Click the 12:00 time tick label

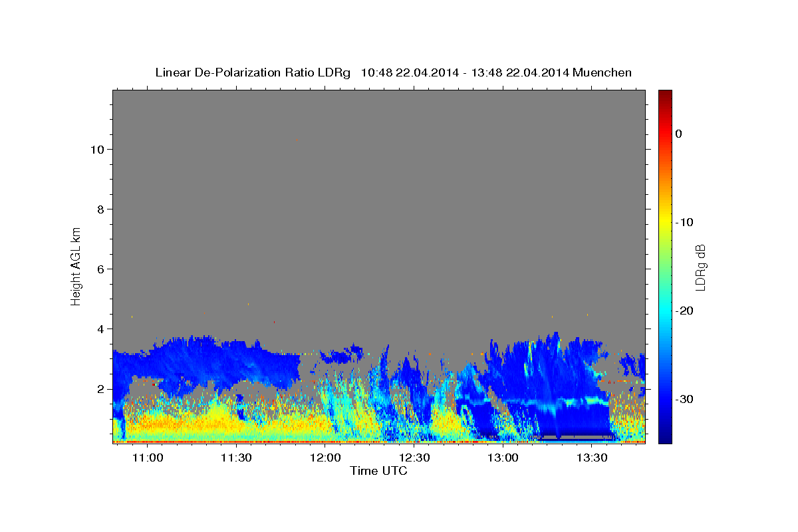pyautogui.click(x=325, y=458)
